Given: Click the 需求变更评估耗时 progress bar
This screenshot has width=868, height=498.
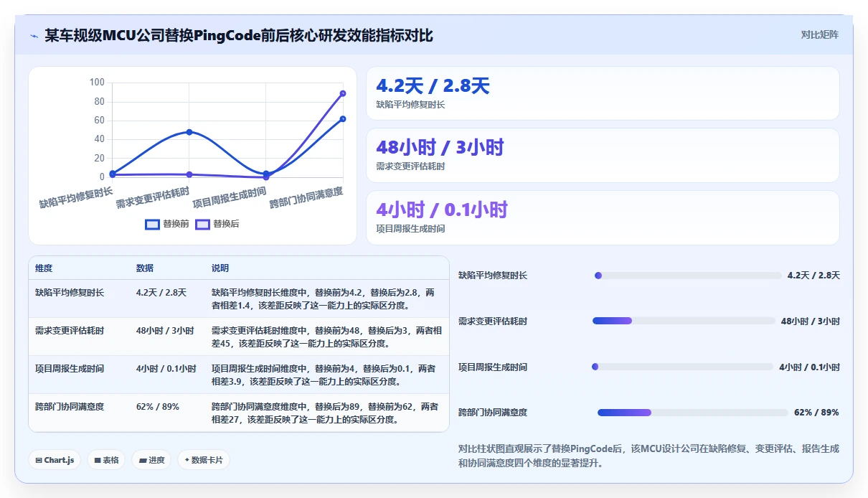Looking at the screenshot, I should [684, 321].
